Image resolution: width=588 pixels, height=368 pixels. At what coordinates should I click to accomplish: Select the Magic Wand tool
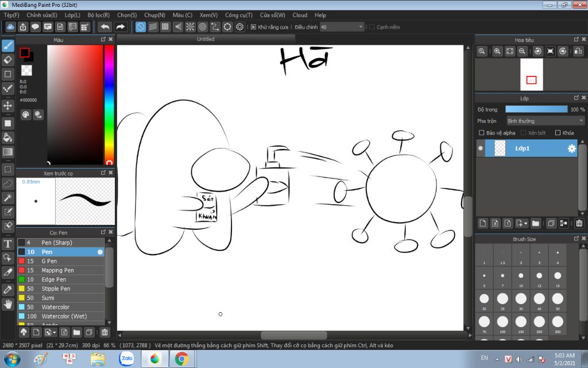tap(8, 198)
